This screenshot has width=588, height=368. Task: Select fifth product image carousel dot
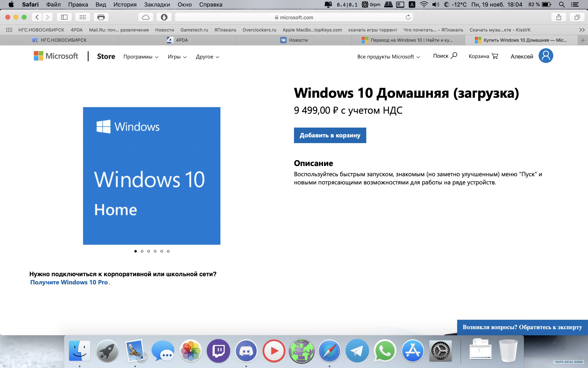coord(161,251)
